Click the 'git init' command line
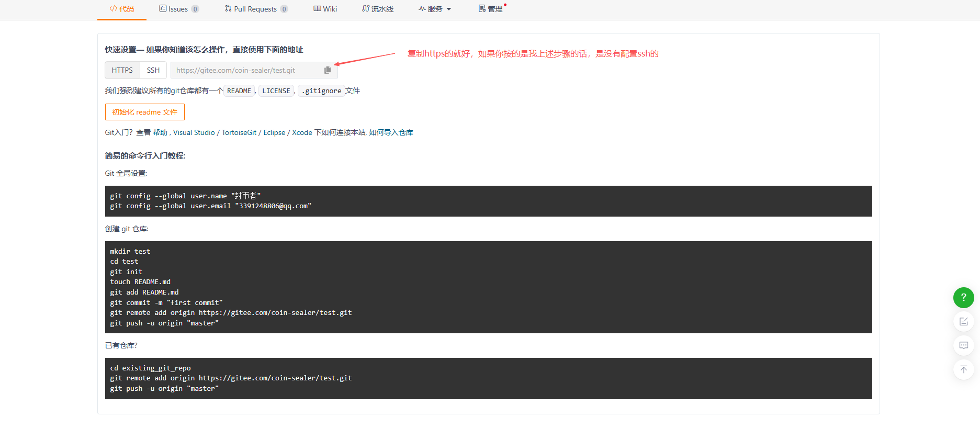Image resolution: width=980 pixels, height=440 pixels. coord(126,272)
